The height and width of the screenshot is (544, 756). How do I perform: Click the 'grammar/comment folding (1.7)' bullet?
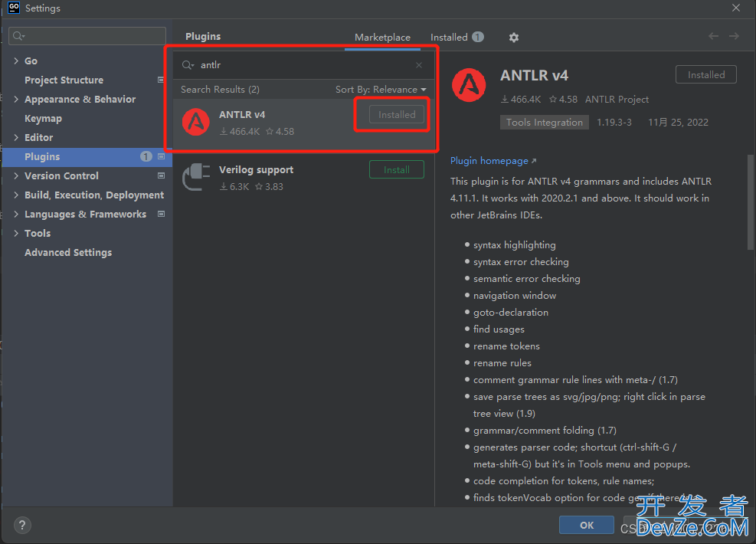point(545,431)
